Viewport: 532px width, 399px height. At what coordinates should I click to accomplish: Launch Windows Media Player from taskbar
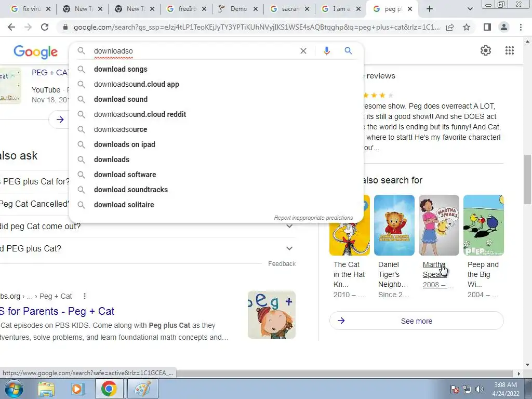tap(77, 389)
